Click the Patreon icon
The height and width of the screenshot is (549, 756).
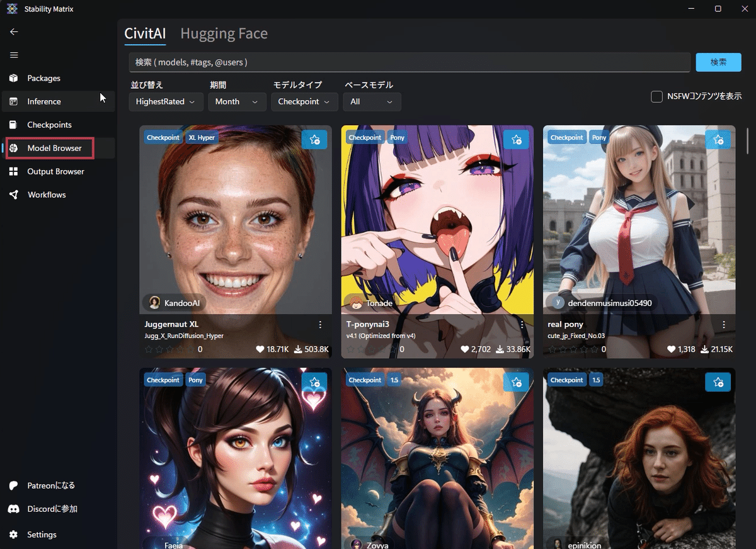[x=14, y=485]
